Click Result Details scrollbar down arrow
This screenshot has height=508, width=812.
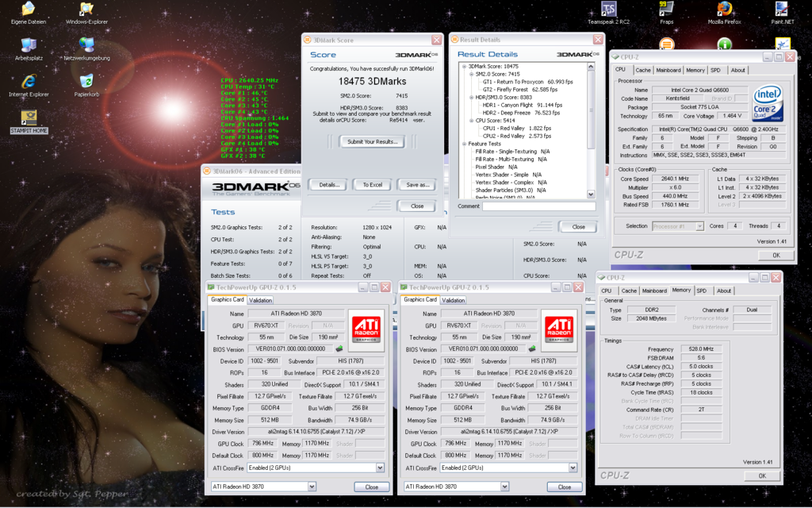[591, 194]
